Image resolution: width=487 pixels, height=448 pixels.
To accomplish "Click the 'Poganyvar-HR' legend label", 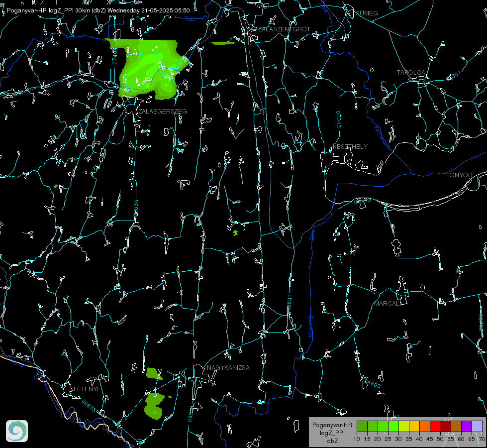I will (x=332, y=425).
